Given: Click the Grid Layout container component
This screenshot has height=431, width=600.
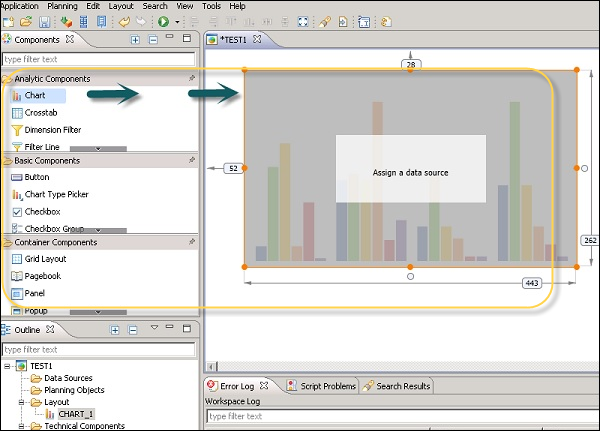Looking at the screenshot, I should click(45, 258).
